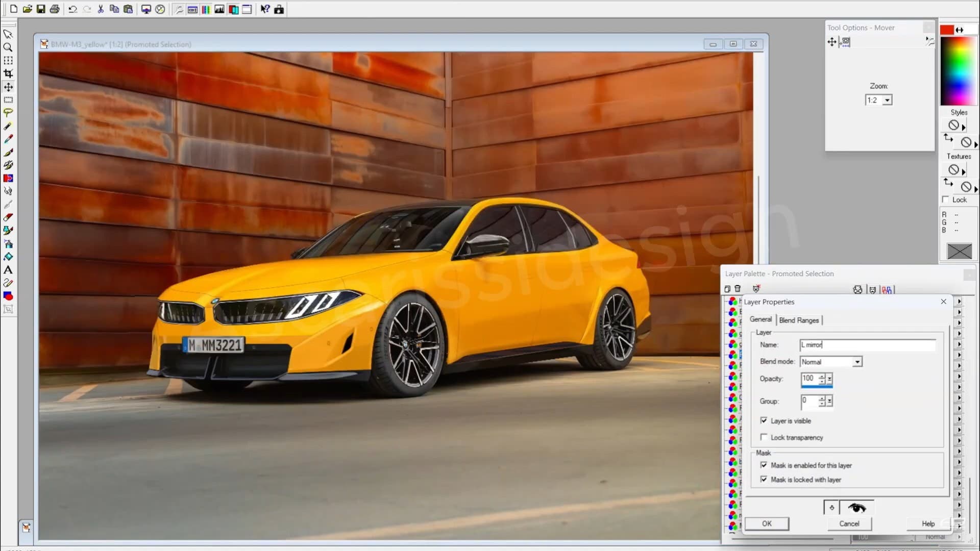
Task: Enable the Lock transparency checkbox
Action: pyautogui.click(x=764, y=437)
